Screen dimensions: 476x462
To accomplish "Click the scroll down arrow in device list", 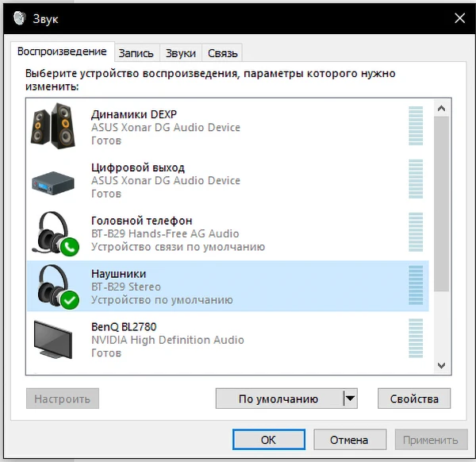I will coord(441,365).
